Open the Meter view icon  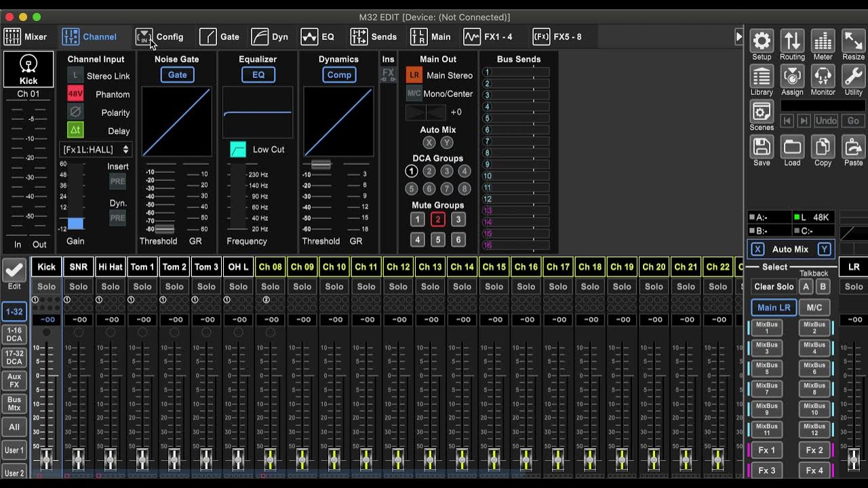[823, 41]
